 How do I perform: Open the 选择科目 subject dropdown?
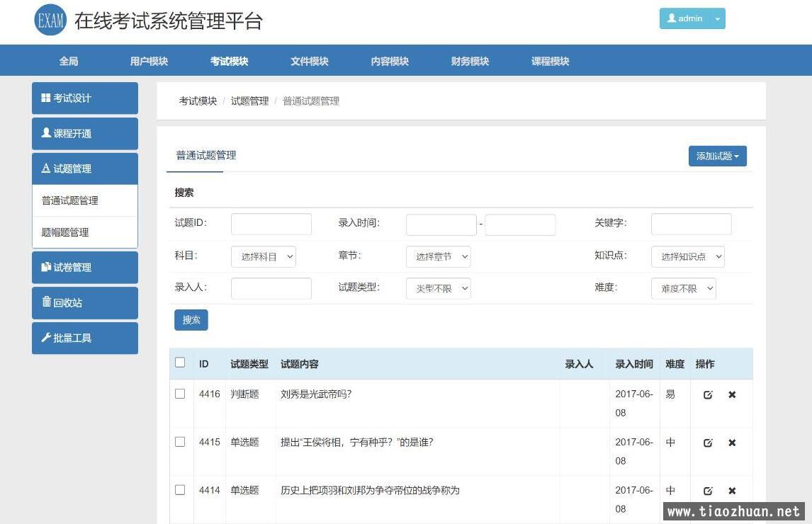[263, 257]
